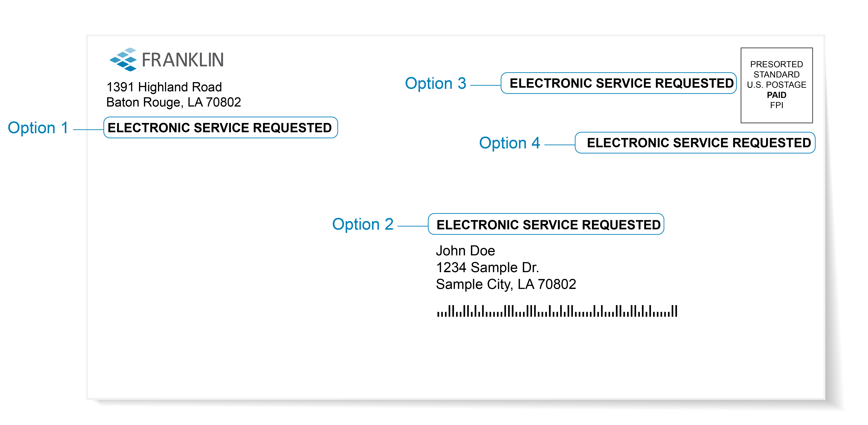Click the Option 1 label
868x425 pixels.
coord(38,128)
